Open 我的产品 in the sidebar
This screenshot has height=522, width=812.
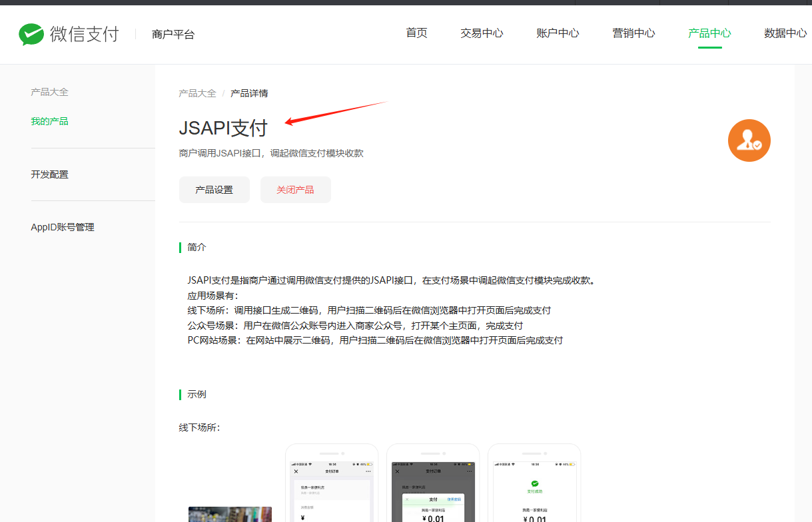coord(49,121)
